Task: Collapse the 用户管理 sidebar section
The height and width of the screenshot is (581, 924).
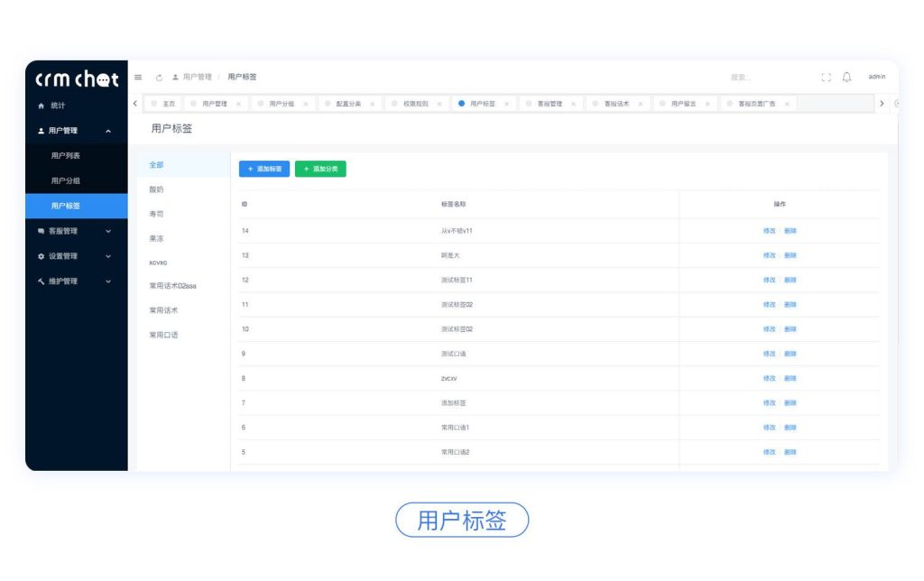Action: (110, 130)
